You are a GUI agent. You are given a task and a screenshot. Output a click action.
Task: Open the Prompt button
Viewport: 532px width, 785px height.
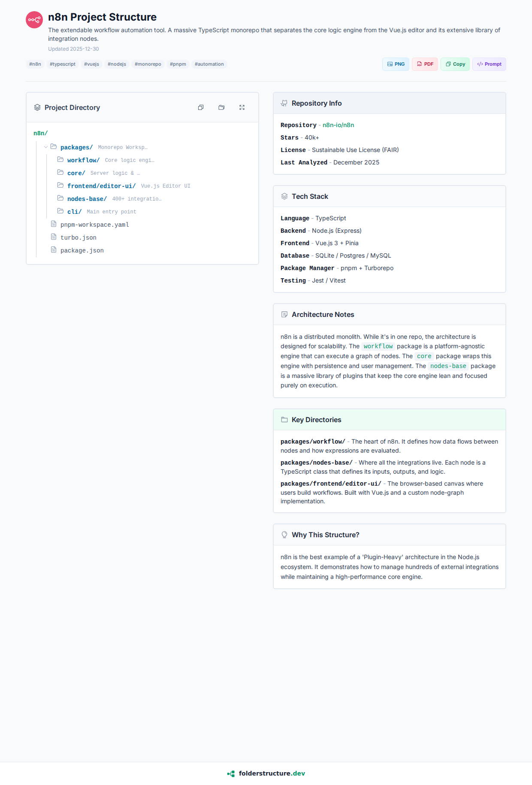coord(489,64)
